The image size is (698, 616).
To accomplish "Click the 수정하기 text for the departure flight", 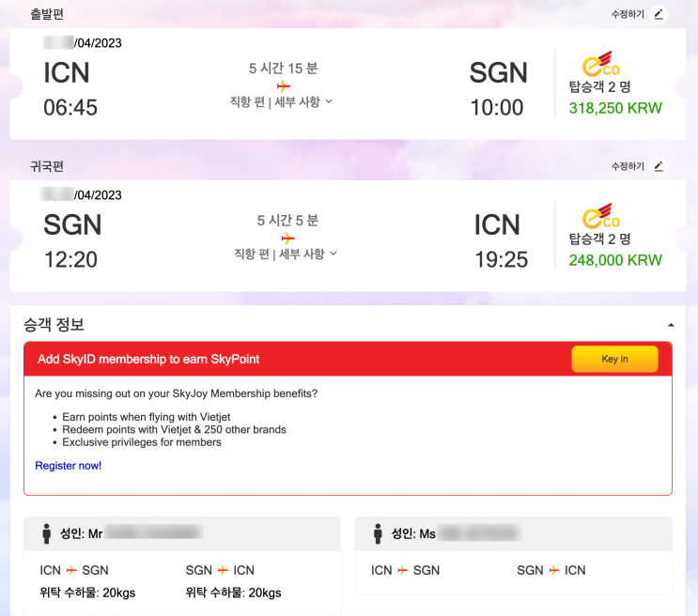I will tap(628, 14).
